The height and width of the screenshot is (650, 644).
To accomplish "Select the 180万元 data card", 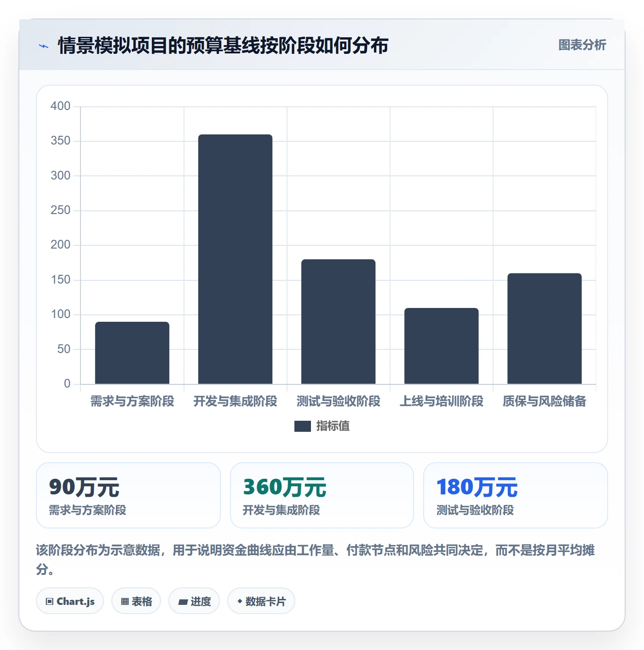I will (x=516, y=495).
